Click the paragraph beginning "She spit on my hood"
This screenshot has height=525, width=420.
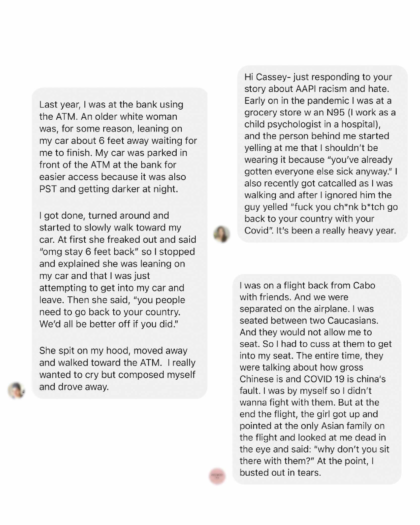pos(117,369)
